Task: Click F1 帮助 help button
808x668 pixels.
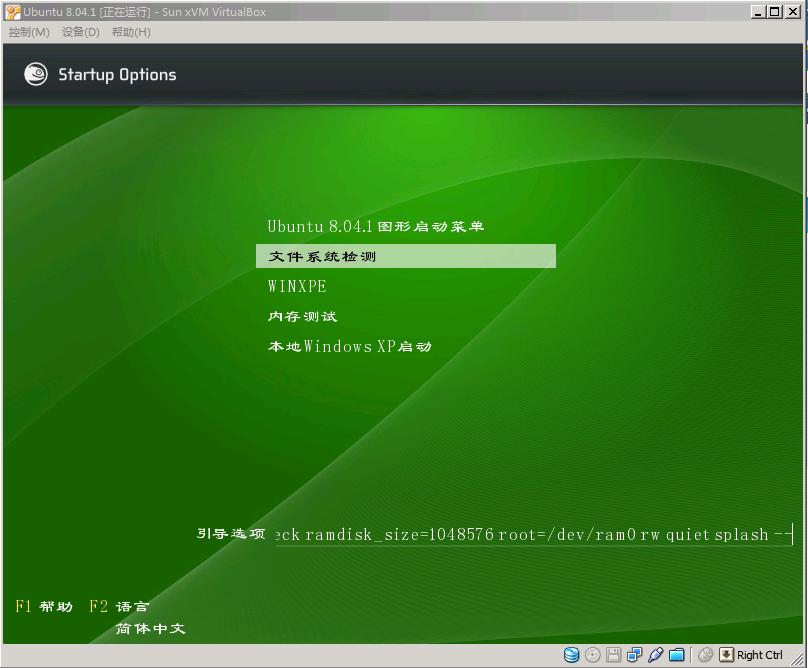Action: [44, 607]
